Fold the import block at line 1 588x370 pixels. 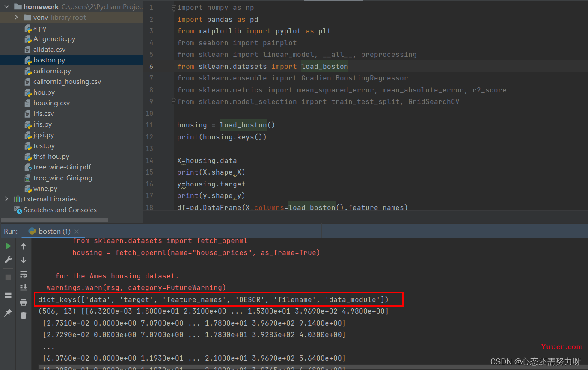(x=173, y=8)
